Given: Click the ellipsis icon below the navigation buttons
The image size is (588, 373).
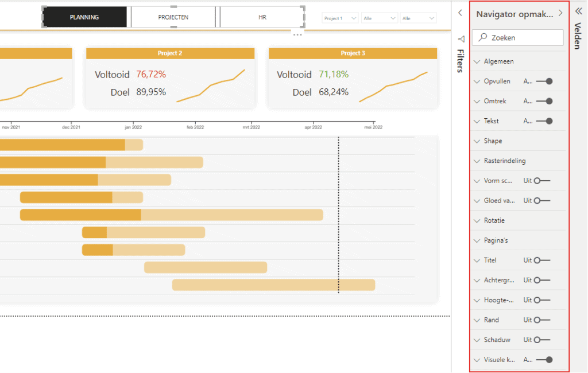Looking at the screenshot, I should tap(297, 34).
